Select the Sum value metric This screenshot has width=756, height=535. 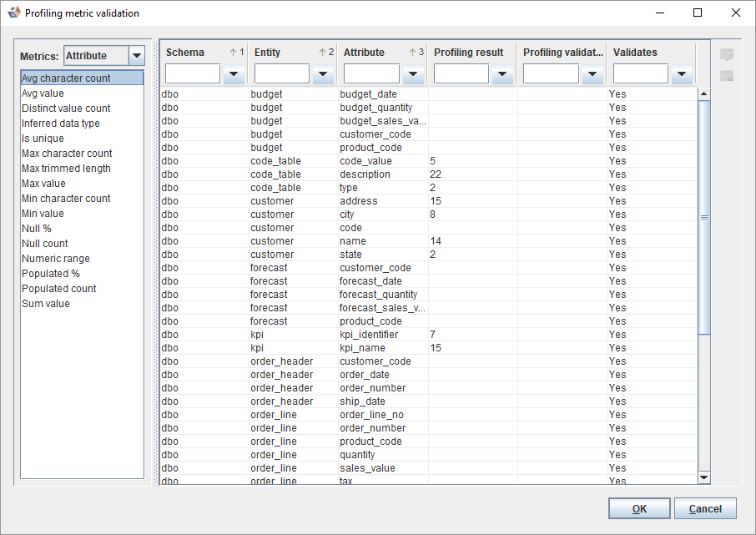pyautogui.click(x=82, y=304)
